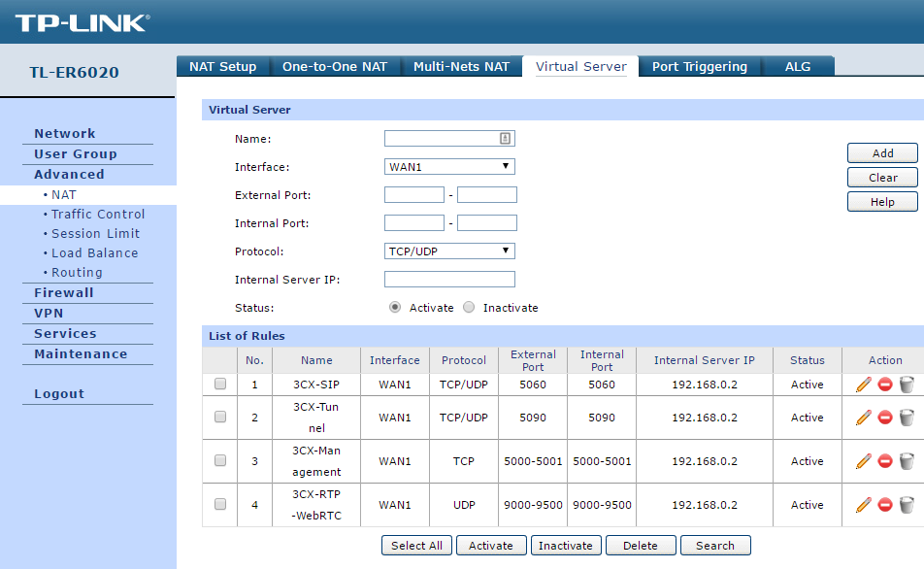This screenshot has height=569, width=924.
Task: Open the VPN menu in sidebar
Action: [49, 313]
